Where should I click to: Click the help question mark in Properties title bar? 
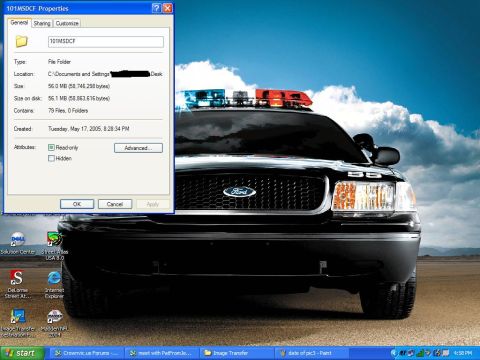(156, 8)
